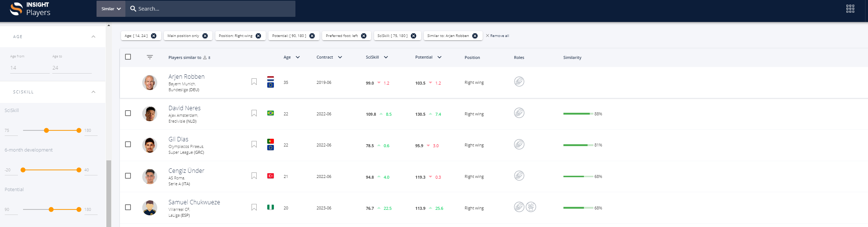The width and height of the screenshot is (868, 227).
Task: Click the 6-month development minimum handle
Action: coord(23,170)
